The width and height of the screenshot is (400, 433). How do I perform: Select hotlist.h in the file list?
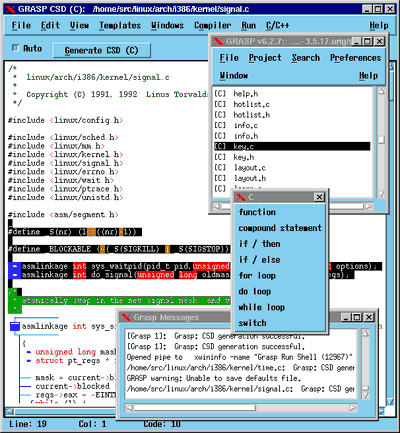pos(292,115)
